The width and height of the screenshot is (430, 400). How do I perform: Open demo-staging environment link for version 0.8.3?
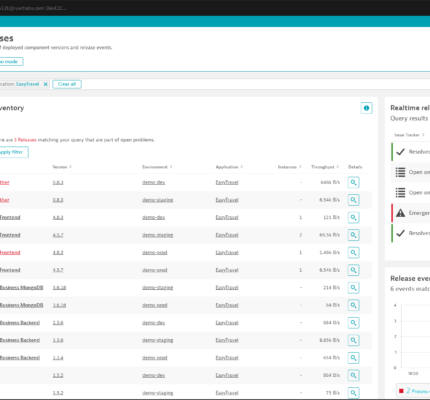click(157, 200)
